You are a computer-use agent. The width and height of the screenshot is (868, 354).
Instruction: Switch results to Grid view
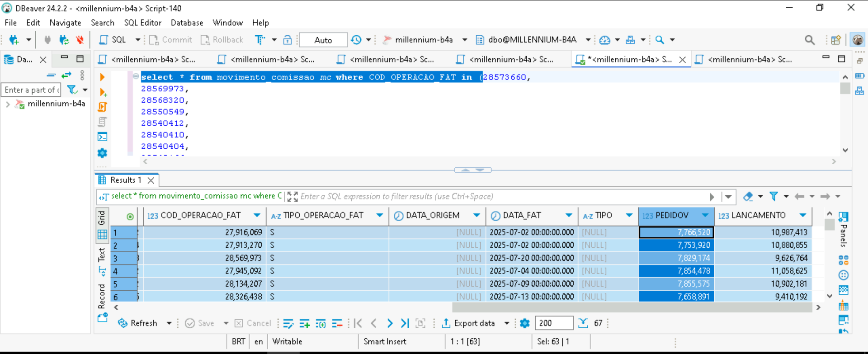tap(102, 225)
